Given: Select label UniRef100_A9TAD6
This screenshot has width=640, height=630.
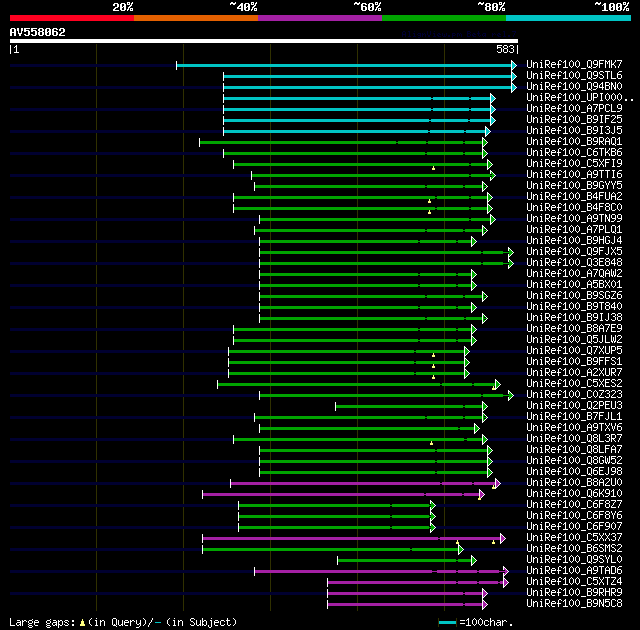Looking at the screenshot, I should point(574,571).
